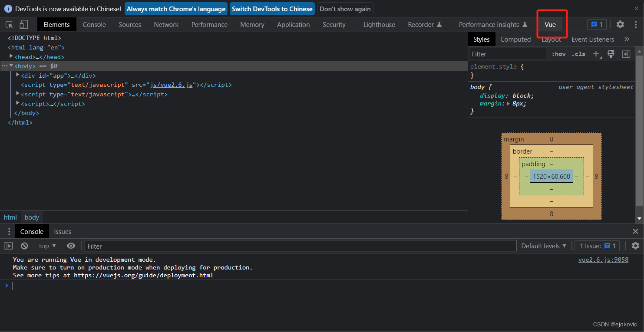Open the vuejs.org deployment guide link

point(144,275)
